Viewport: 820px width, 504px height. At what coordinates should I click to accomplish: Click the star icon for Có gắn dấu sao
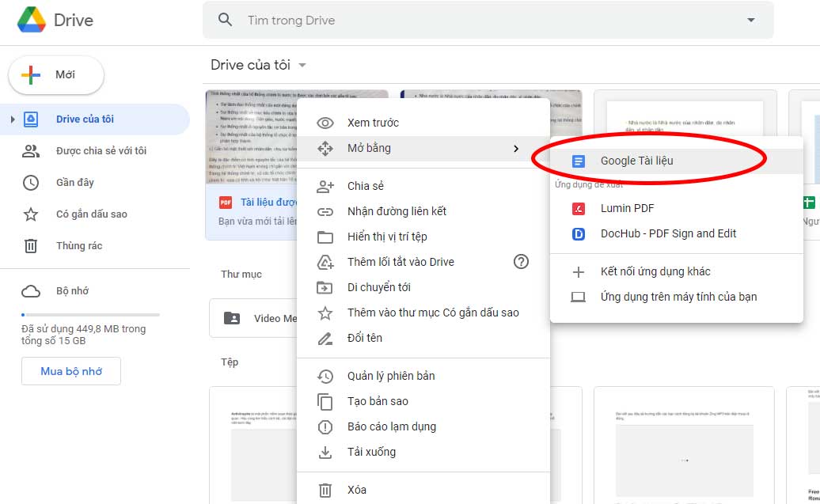[x=31, y=214]
